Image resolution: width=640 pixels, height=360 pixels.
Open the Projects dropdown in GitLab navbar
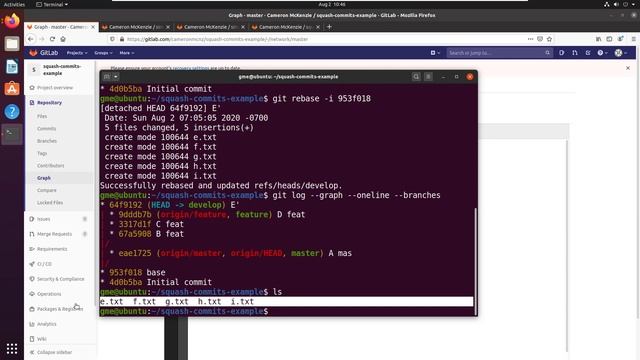(x=77, y=53)
